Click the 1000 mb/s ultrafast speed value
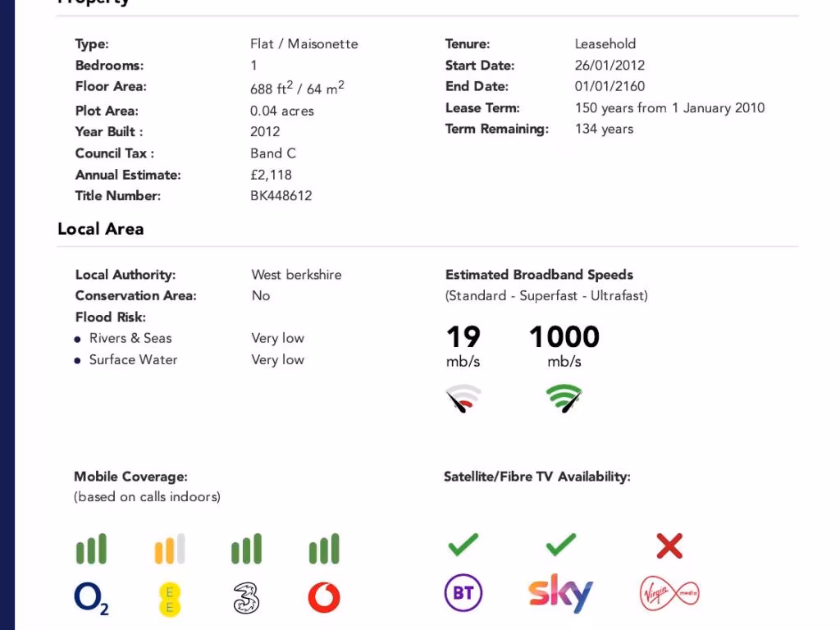 point(564,337)
